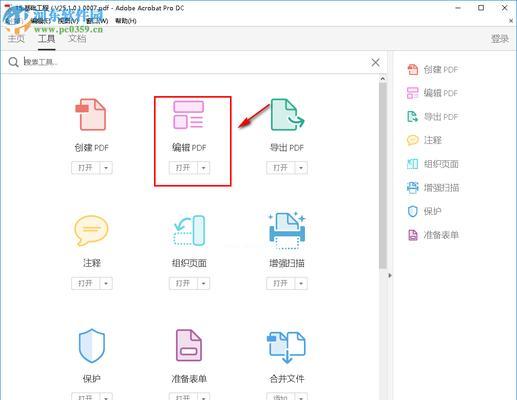Switch to the 主页 (Home) tab
The height and width of the screenshot is (400, 517).
pyautogui.click(x=16, y=39)
